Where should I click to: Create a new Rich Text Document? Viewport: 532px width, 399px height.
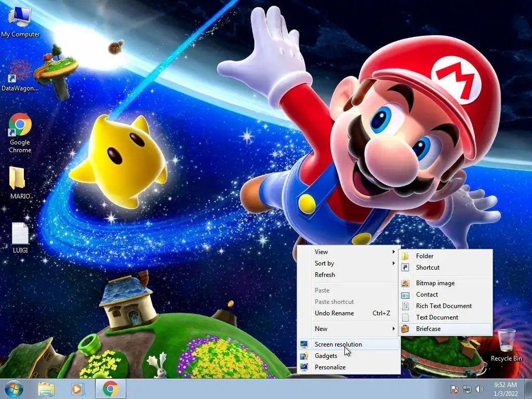[445, 306]
